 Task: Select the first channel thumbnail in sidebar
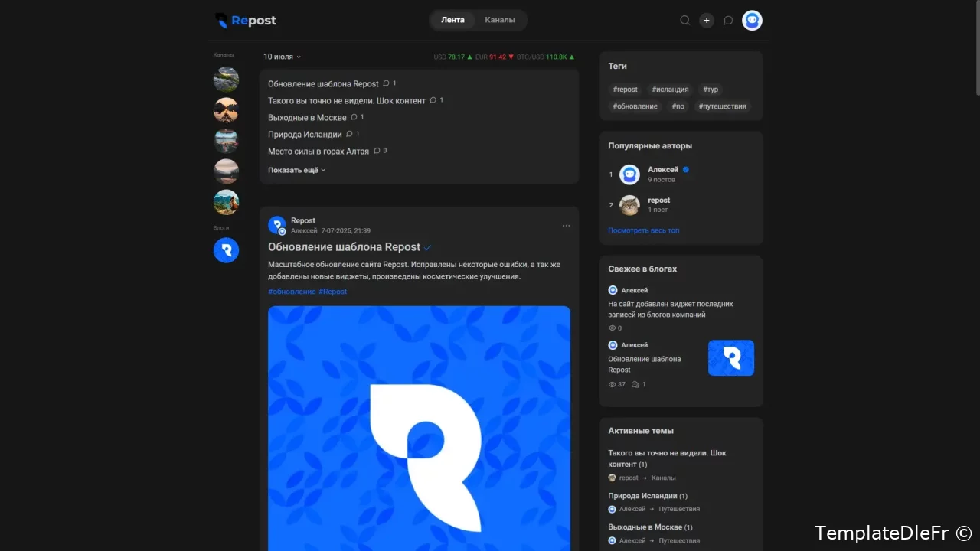226,79
